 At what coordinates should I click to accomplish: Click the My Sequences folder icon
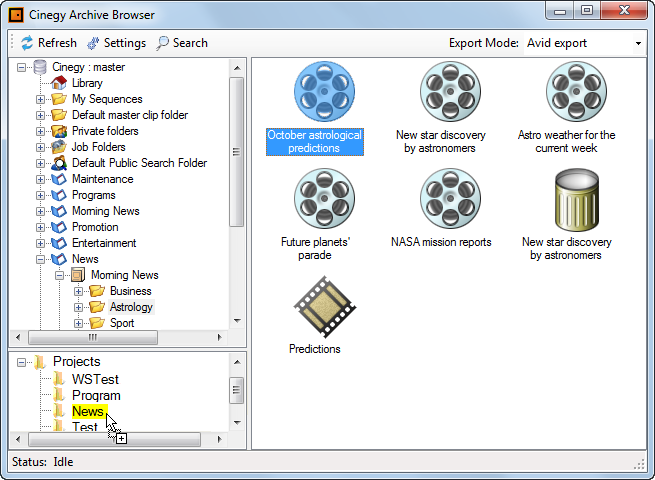59,99
